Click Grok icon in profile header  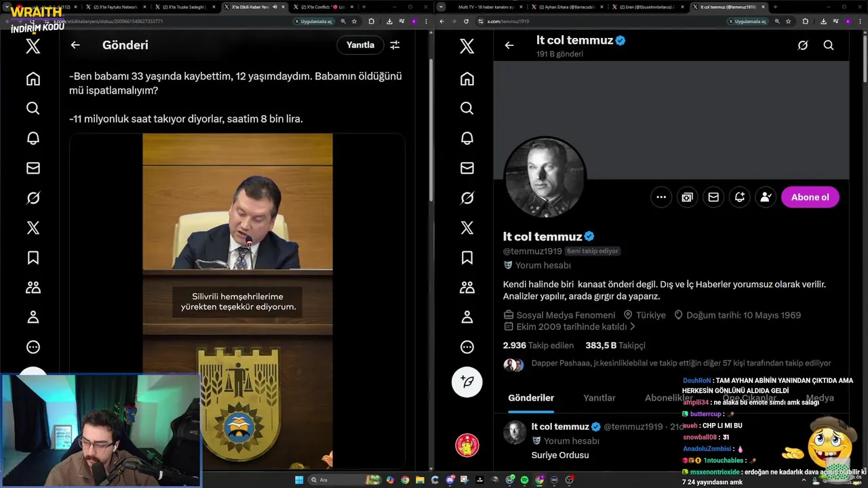point(803,45)
